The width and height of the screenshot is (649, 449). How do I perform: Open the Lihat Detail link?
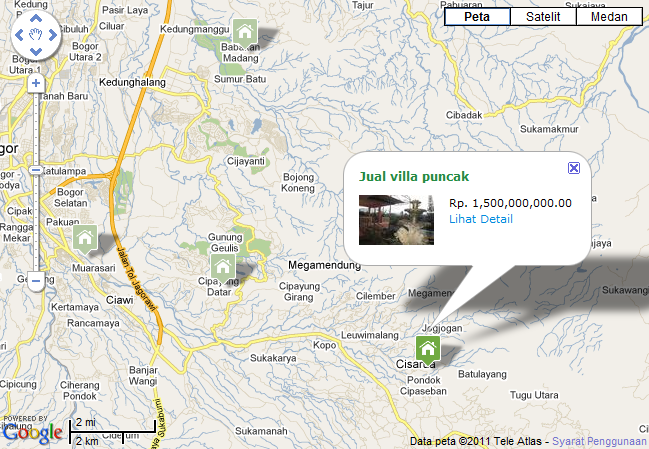tap(481, 219)
